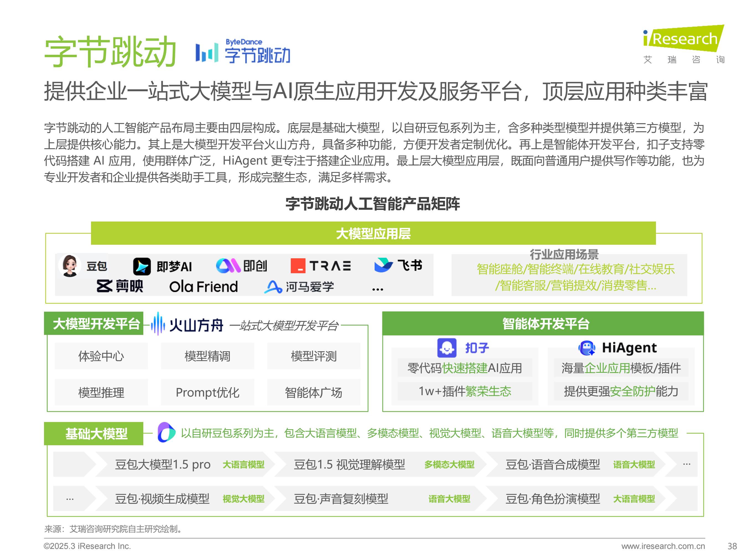Screen dimensions: 747x560
Task: Click the 体验中心 box
Action: point(101,356)
